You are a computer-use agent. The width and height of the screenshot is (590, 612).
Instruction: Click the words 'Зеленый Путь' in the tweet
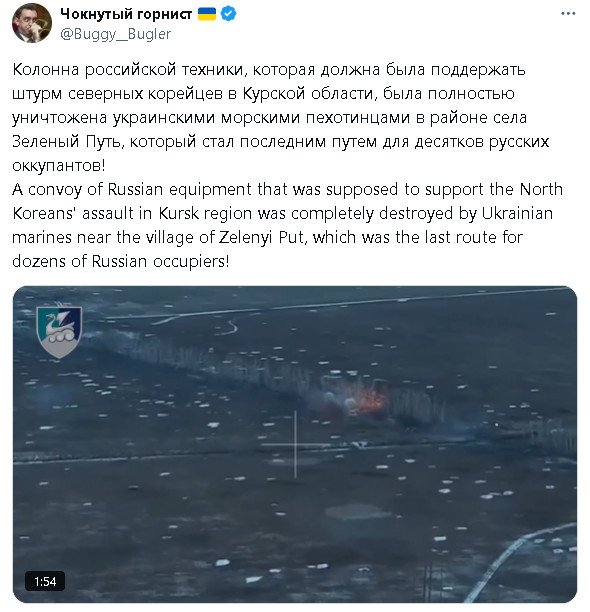67,141
